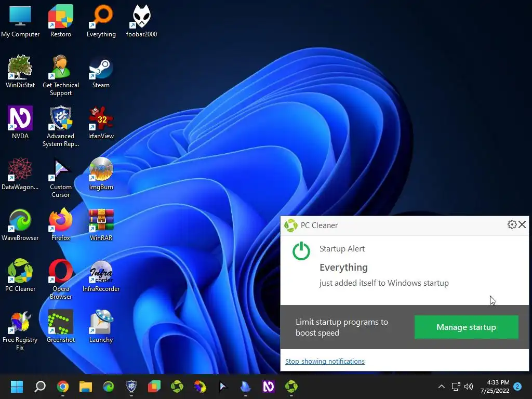Open the blue crystal taskbar icon
The width and height of the screenshot is (532, 399).
pyautogui.click(x=245, y=387)
